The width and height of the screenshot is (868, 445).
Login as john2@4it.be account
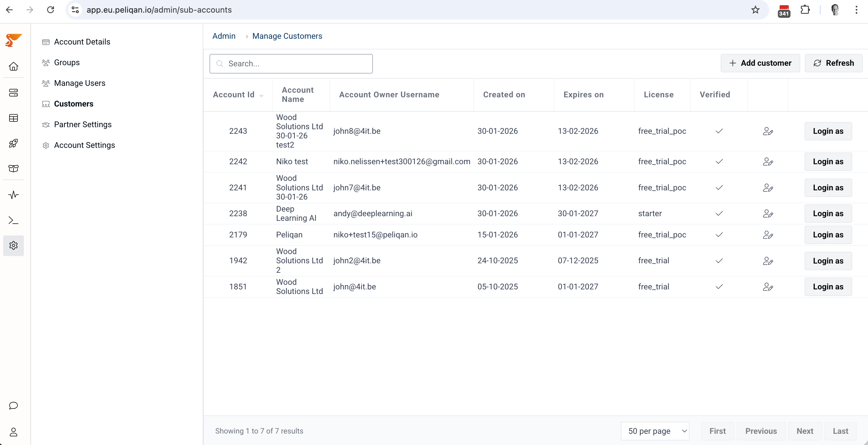point(828,261)
